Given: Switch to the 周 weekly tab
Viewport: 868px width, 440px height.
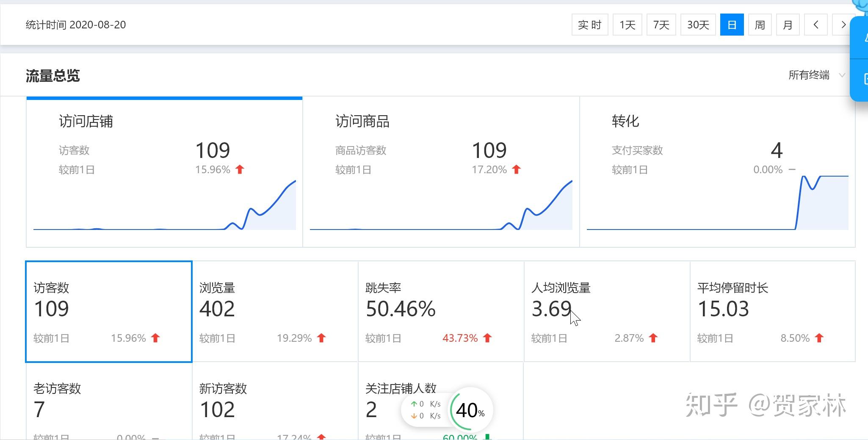Looking at the screenshot, I should [x=760, y=25].
